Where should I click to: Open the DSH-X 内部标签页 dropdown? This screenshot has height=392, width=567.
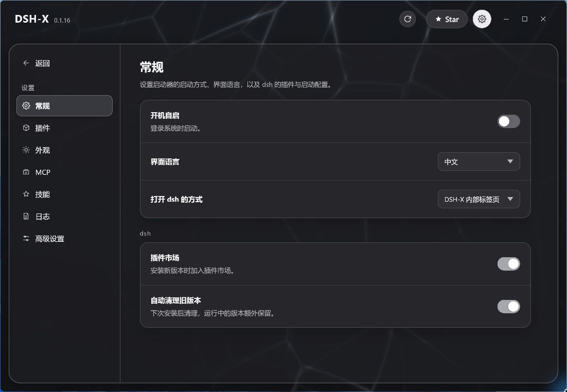pos(479,199)
